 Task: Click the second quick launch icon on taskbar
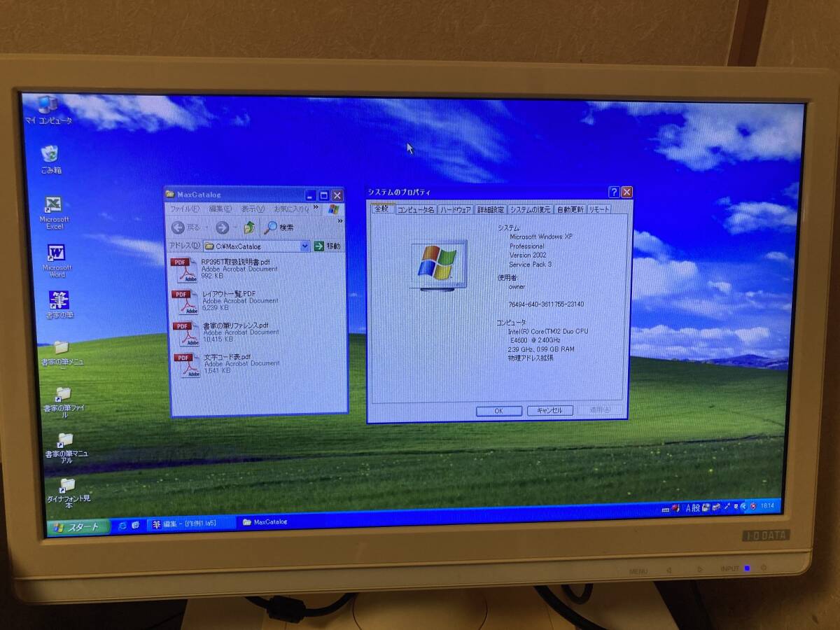135,524
